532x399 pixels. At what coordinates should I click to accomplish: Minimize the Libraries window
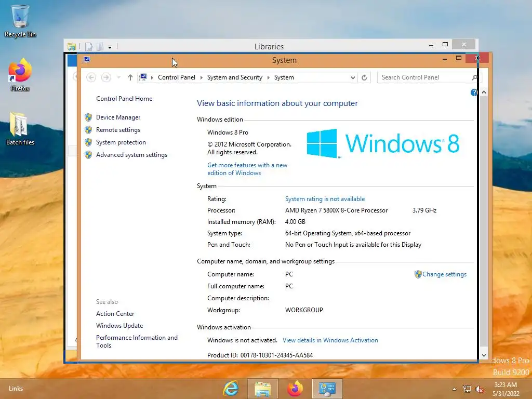click(431, 45)
